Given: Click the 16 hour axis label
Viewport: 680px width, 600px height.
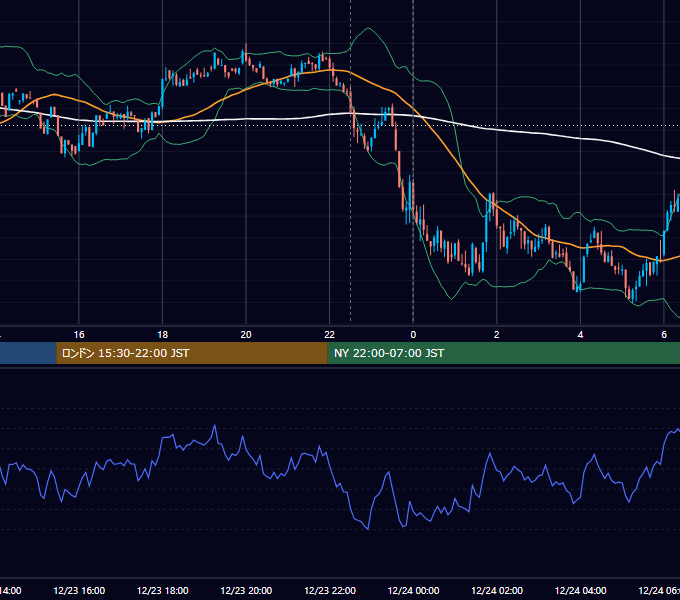Looking at the screenshot, I should pos(79,335).
